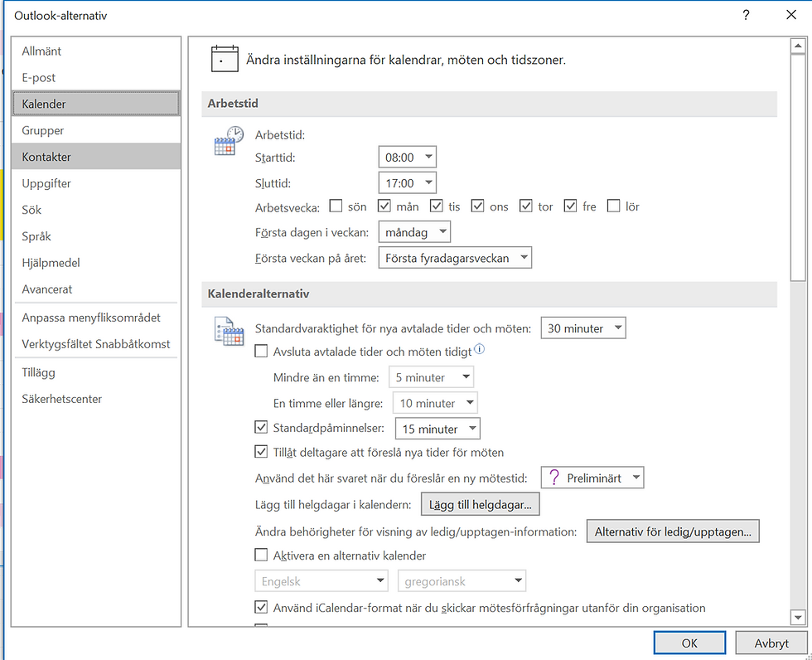This screenshot has height=660, width=812.
Task: Open the Uppgifter options category
Action: 96,183
